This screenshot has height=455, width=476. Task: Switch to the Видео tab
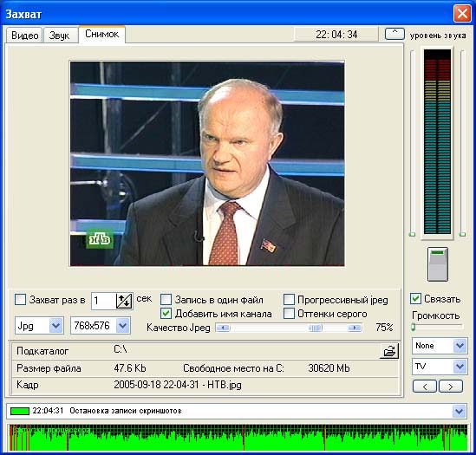pos(24,36)
